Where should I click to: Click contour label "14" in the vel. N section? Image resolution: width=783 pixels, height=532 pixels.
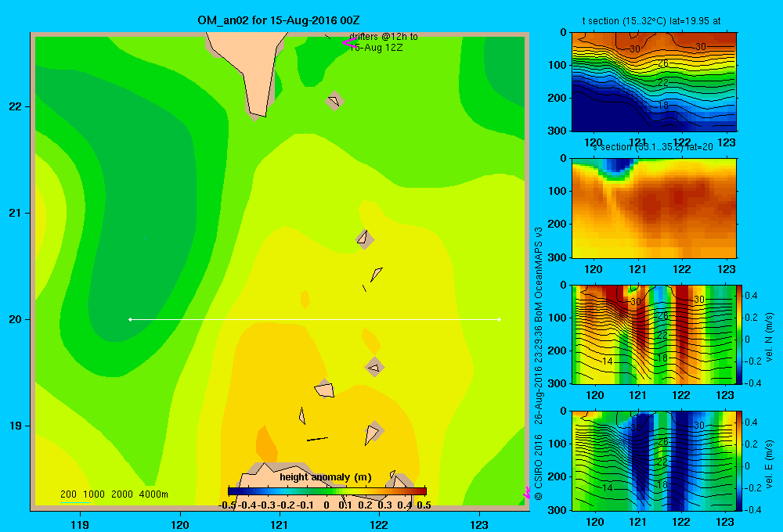(608, 361)
